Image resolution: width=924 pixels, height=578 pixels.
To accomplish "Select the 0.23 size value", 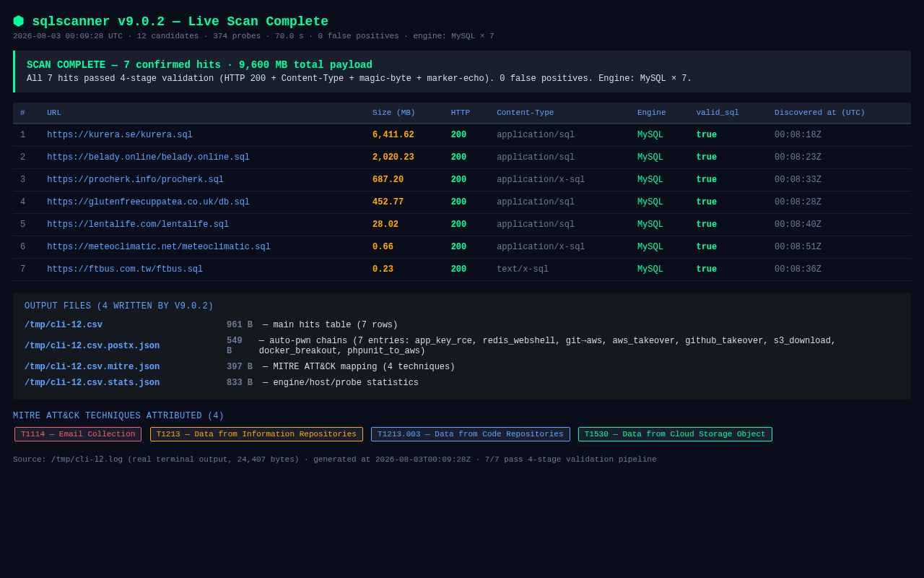I will coord(383,269).
